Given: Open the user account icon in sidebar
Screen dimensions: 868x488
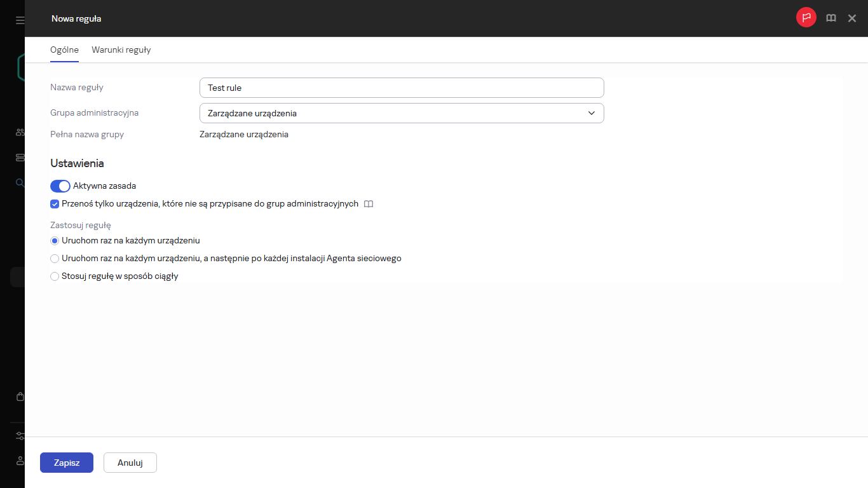Looking at the screenshot, I should coord(20,461).
